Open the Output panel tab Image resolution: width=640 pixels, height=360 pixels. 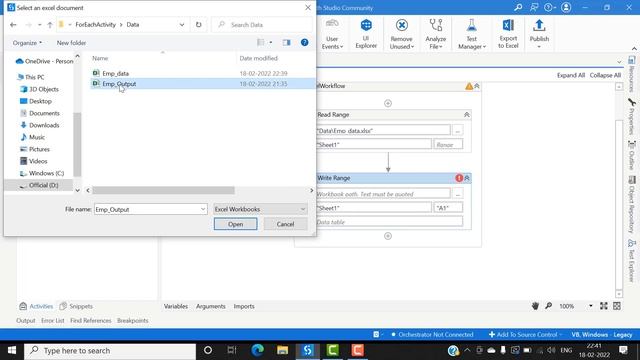coord(26,320)
